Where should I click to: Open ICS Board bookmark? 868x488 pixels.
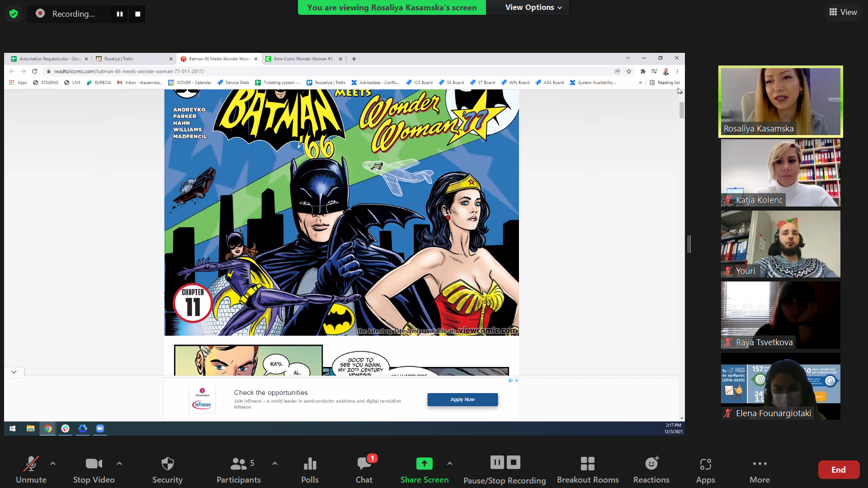[419, 83]
